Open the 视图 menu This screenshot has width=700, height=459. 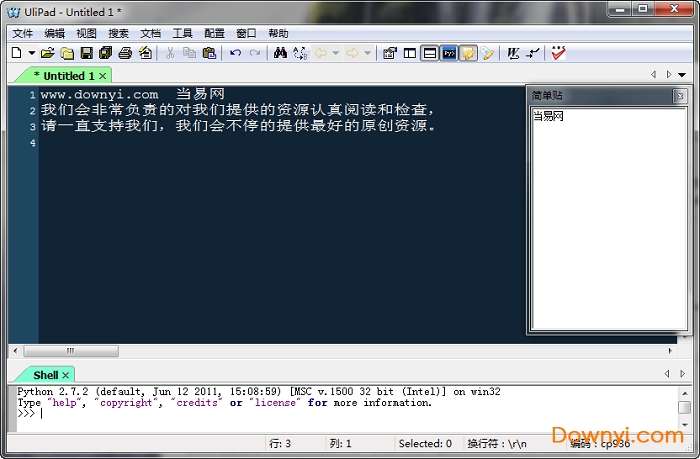tap(86, 33)
